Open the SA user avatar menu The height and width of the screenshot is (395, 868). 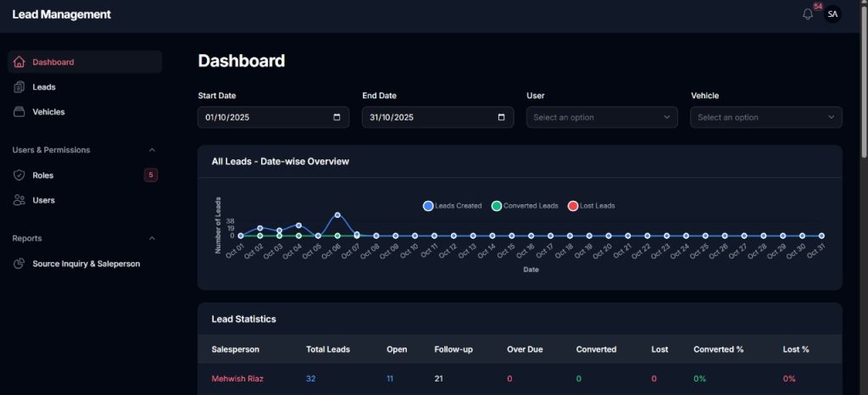[x=832, y=14]
